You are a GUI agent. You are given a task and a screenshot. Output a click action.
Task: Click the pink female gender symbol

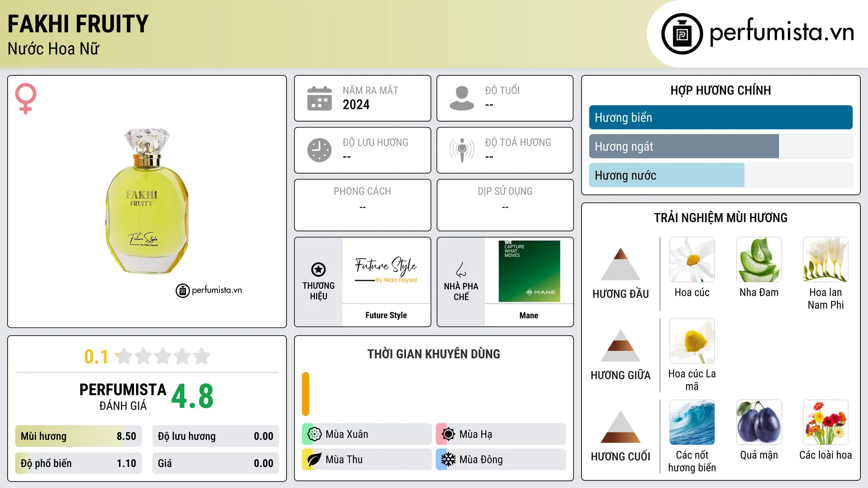tap(25, 98)
